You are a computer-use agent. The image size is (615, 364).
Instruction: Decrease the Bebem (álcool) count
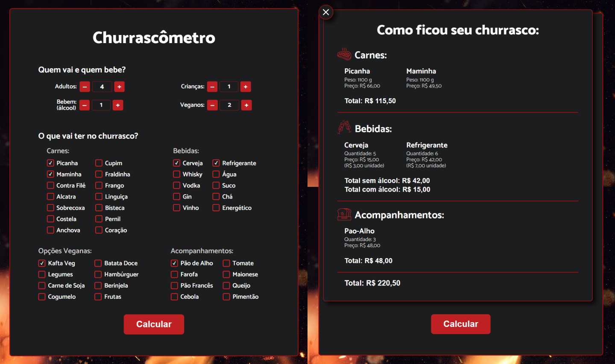84,105
